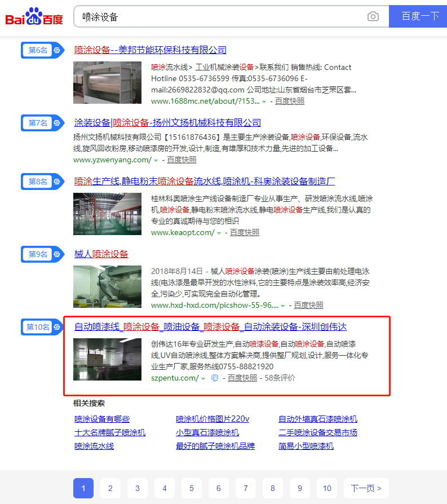This screenshot has width=447, height=504.
Task: Select page 1 in pagination
Action: (83, 488)
